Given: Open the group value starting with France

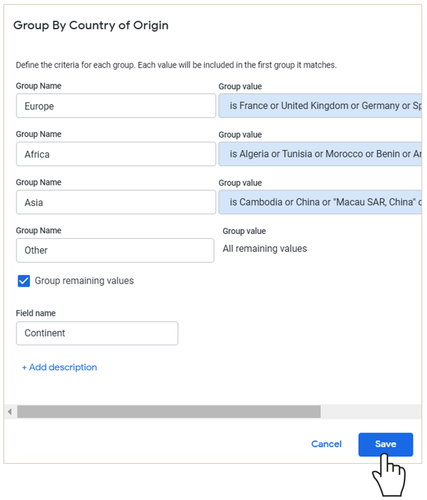Looking at the screenshot, I should point(320,106).
